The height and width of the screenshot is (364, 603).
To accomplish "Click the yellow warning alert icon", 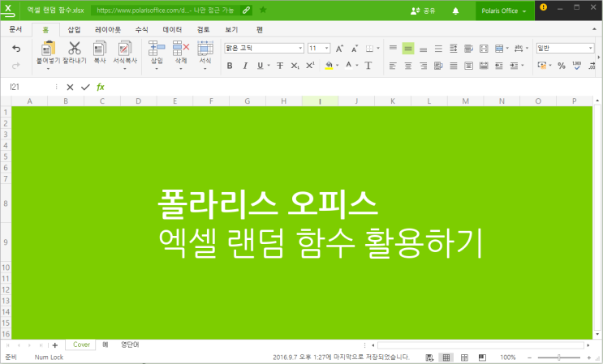I will coord(544,7).
